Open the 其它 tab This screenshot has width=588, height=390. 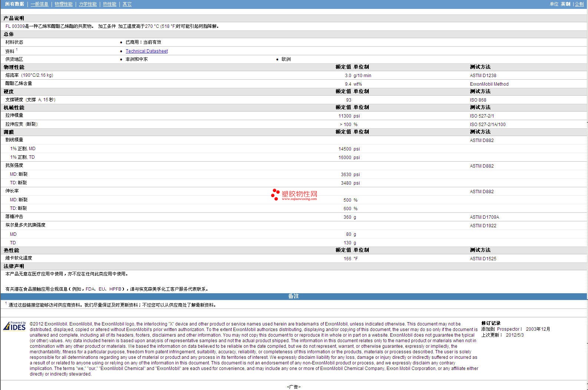tap(127, 4)
